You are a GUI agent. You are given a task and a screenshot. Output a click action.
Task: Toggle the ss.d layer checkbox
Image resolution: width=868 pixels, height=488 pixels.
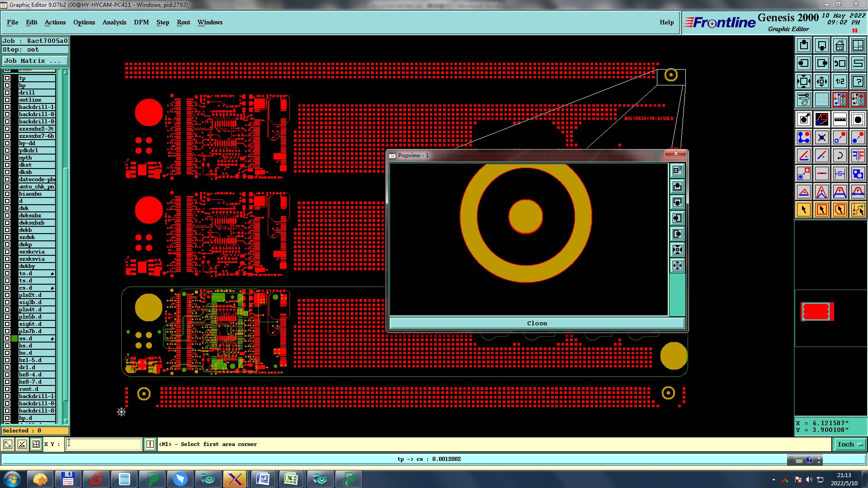(x=7, y=338)
